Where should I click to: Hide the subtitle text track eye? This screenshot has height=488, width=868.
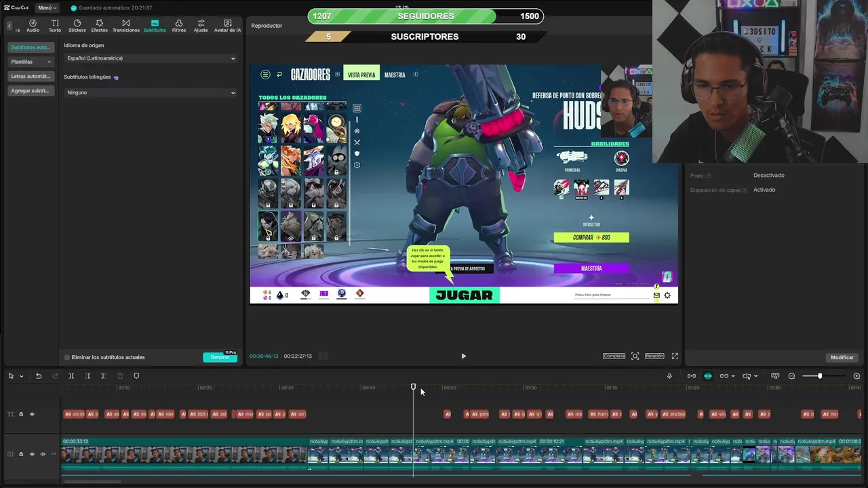click(32, 414)
